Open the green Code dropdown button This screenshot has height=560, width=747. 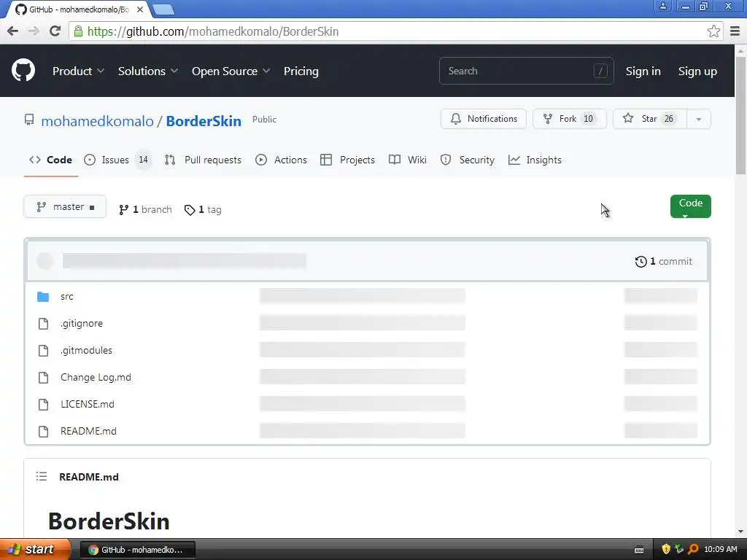click(690, 206)
